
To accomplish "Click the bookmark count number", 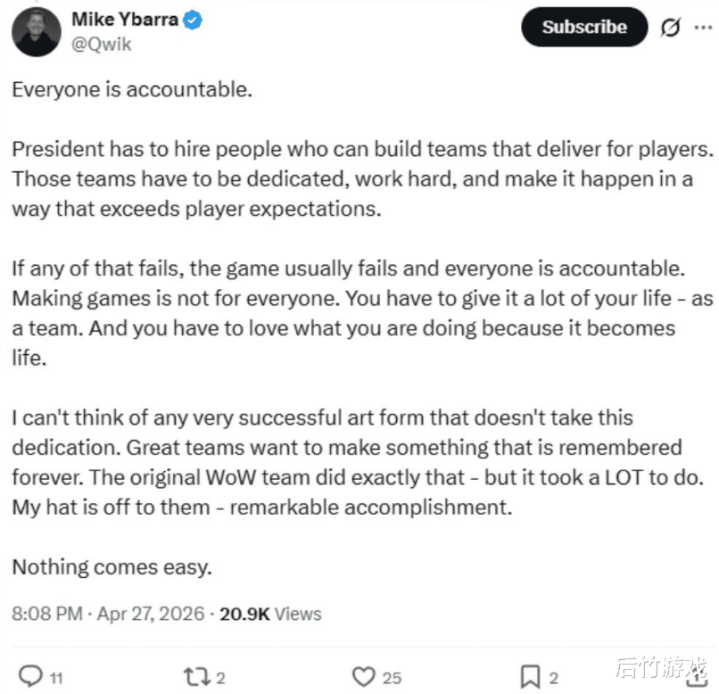I will coord(556,678).
